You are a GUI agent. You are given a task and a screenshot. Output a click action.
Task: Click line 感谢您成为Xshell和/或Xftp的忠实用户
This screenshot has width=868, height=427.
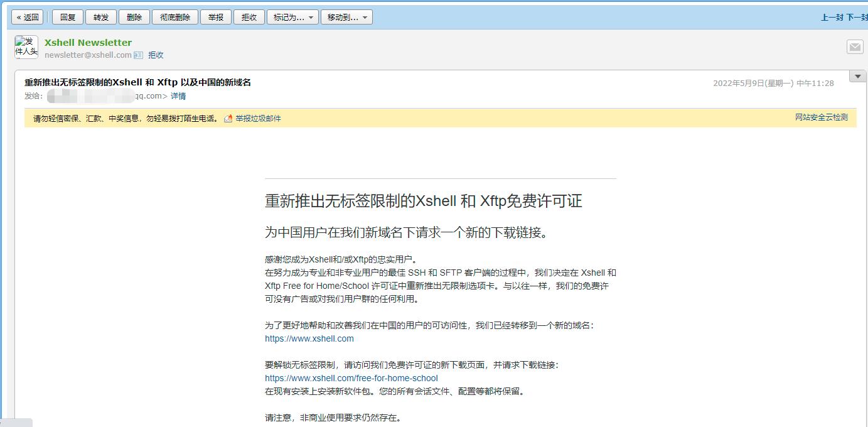pos(341,259)
